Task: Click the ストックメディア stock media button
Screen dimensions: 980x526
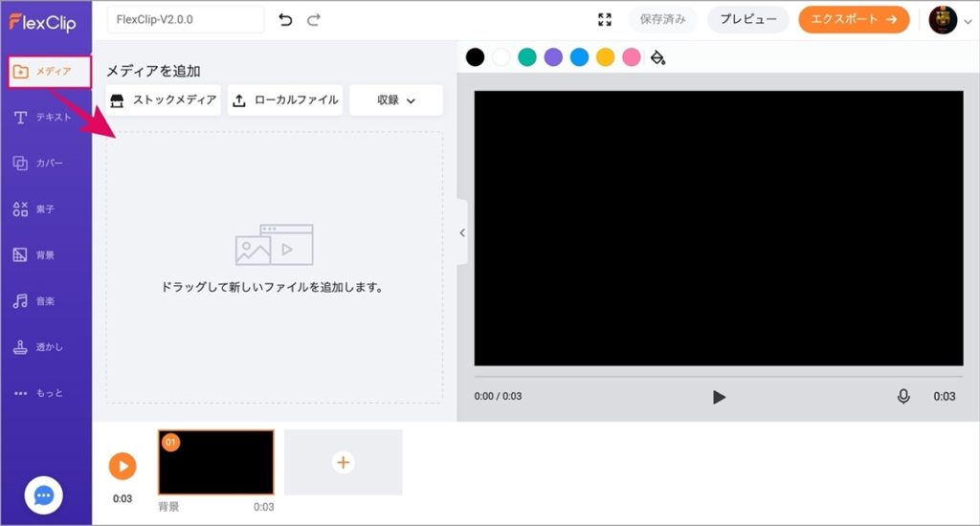Action: pos(163,100)
